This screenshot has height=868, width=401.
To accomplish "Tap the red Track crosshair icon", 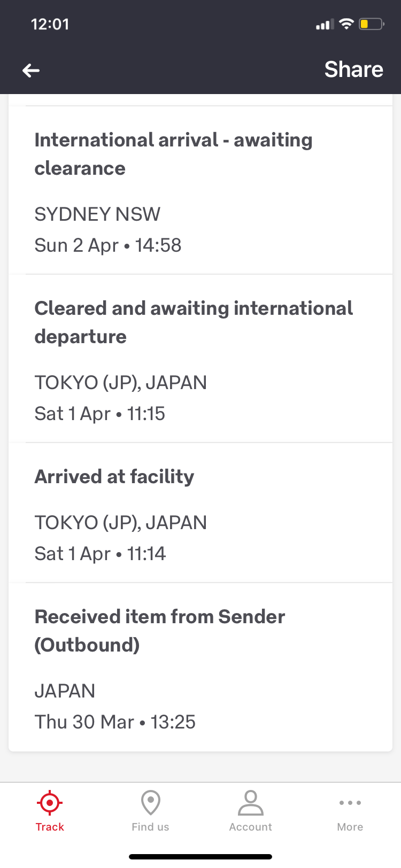I will click(50, 802).
